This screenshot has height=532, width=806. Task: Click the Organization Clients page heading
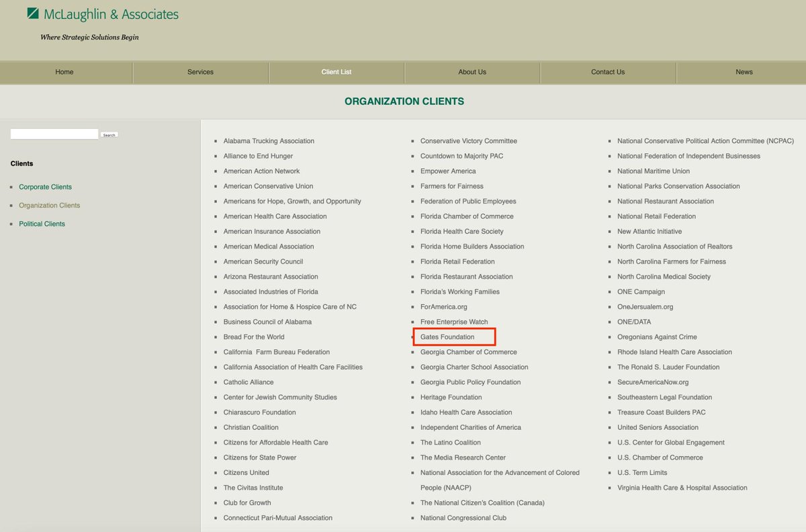[404, 101]
